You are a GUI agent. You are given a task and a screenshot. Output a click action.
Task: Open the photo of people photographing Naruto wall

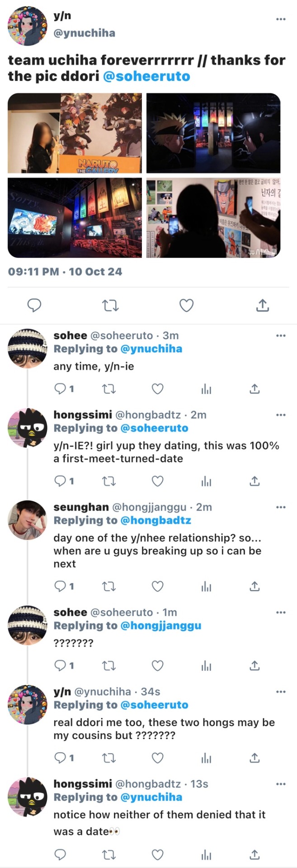click(x=213, y=218)
